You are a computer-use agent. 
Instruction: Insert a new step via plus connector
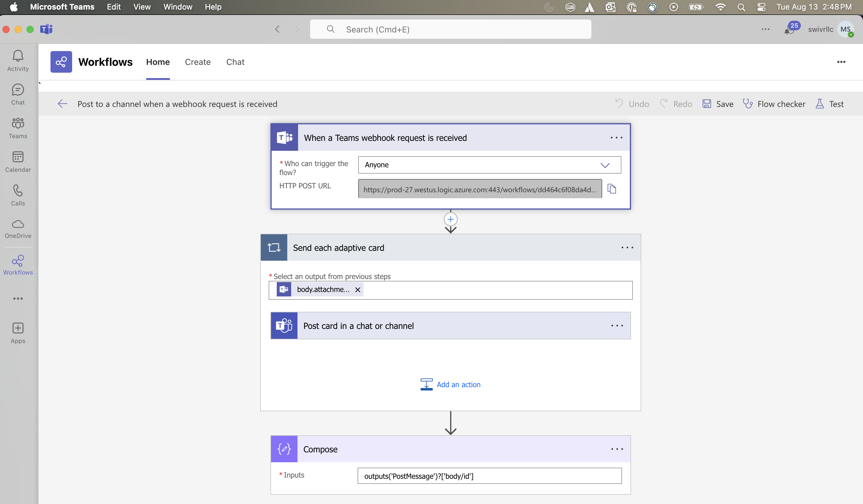click(450, 219)
